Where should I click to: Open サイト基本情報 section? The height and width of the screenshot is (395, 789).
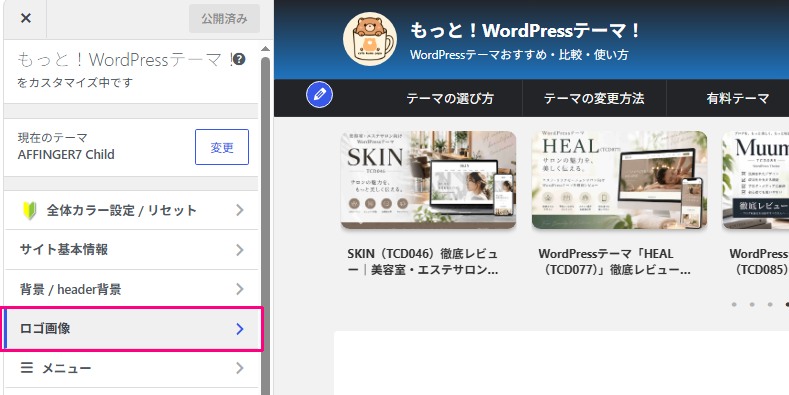[x=132, y=250]
